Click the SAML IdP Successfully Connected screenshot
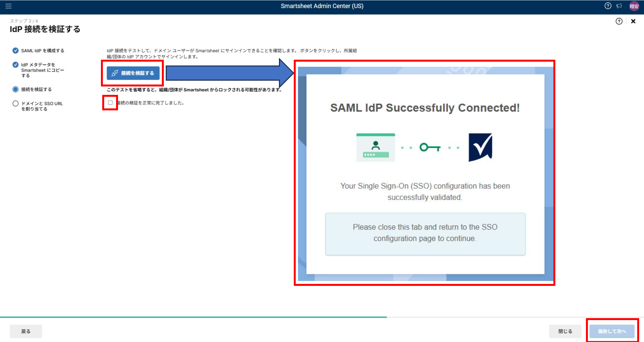 coord(425,174)
